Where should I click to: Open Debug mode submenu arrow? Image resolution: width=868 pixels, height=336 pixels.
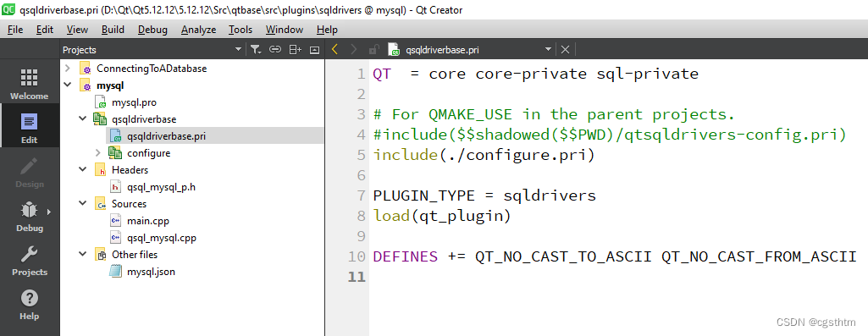tap(49, 212)
